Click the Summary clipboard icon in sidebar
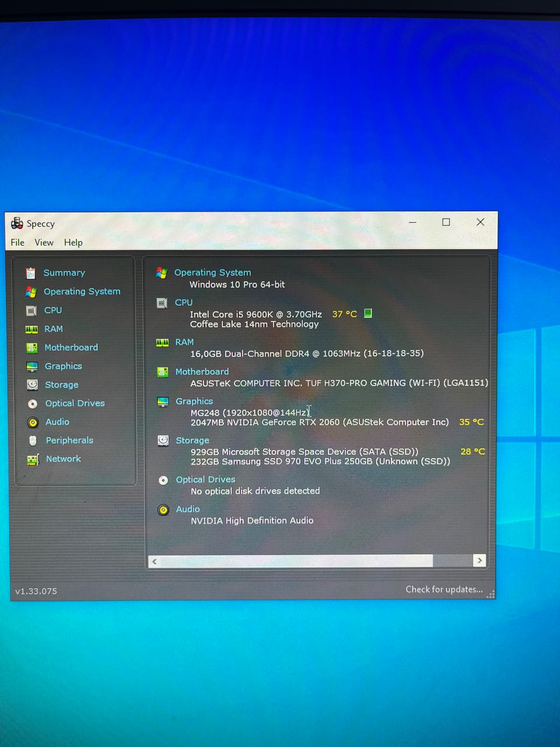 point(30,273)
